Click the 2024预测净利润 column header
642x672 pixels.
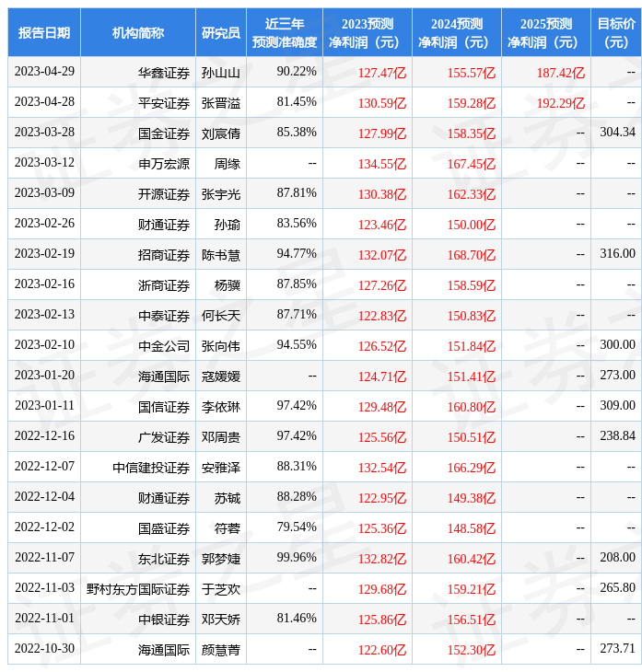click(457, 33)
